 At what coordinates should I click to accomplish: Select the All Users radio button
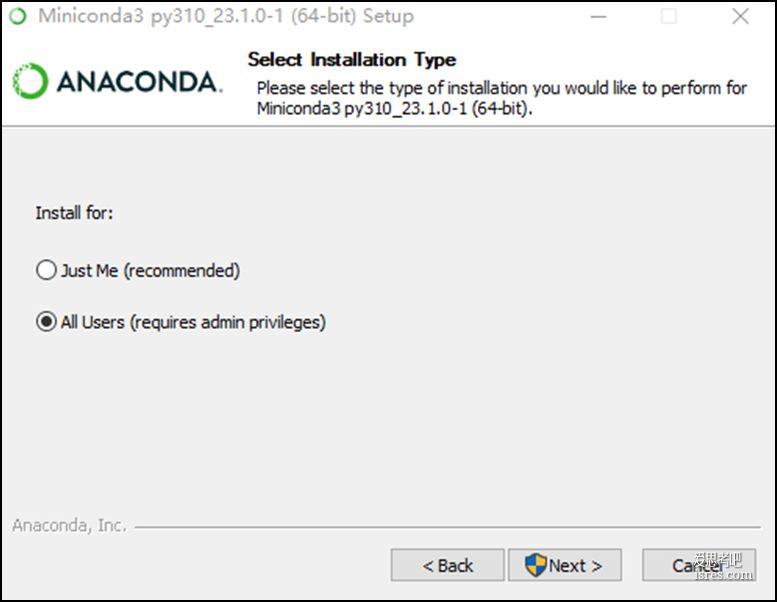(x=46, y=322)
